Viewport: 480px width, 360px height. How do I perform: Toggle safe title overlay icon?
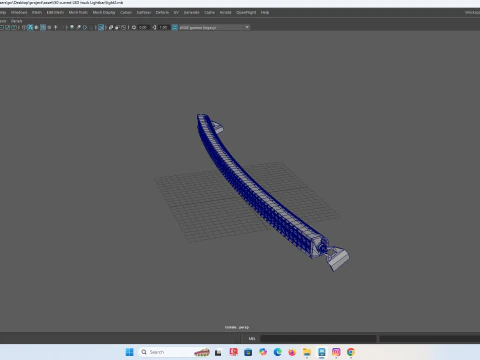coord(14,27)
